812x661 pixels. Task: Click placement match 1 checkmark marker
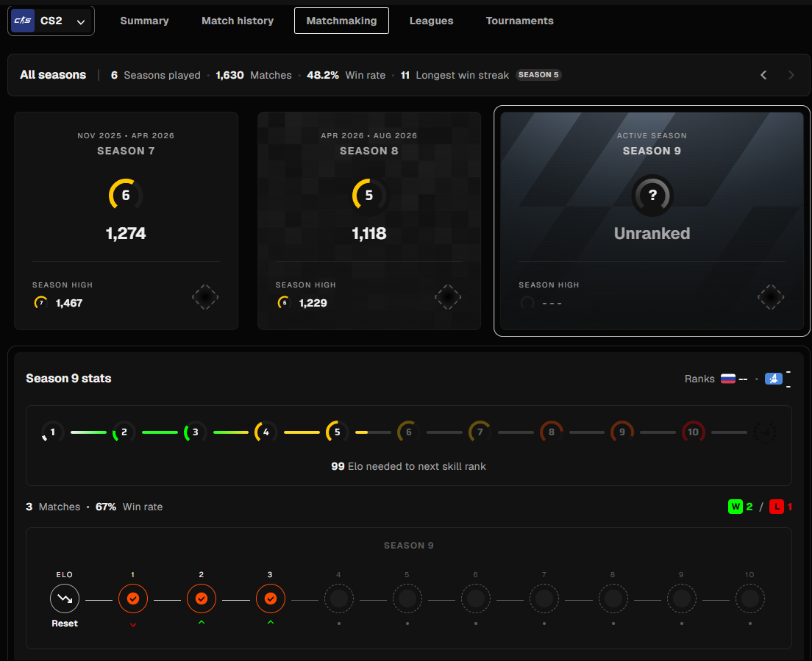pyautogui.click(x=133, y=599)
